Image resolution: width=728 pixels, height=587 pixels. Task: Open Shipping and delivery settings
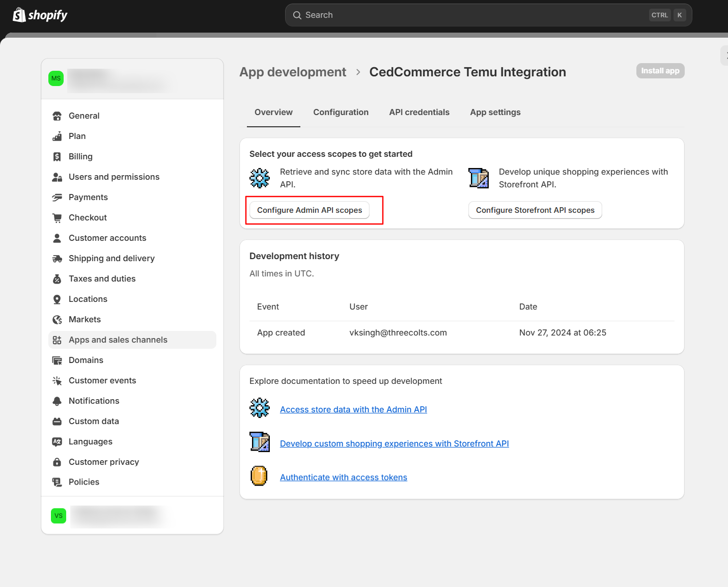click(x=132, y=259)
